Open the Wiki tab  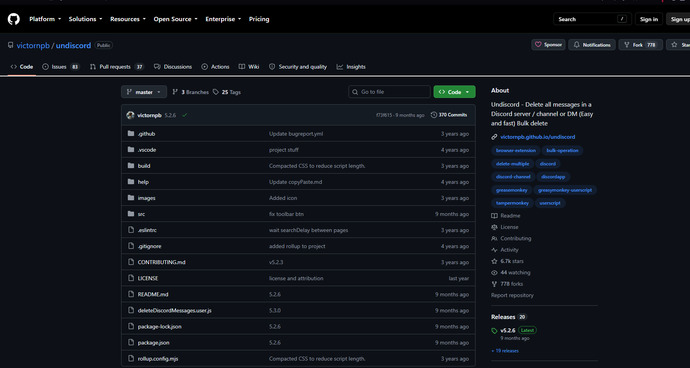tap(249, 67)
